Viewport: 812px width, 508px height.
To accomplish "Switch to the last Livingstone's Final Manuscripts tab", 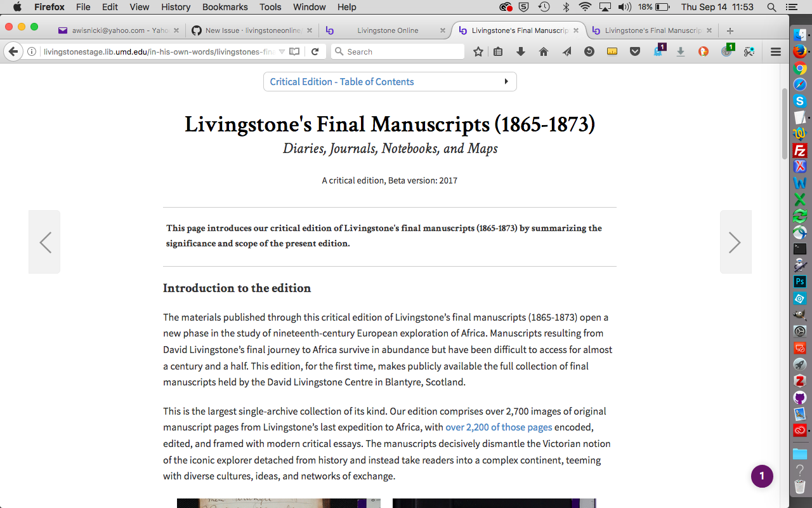I will pyautogui.click(x=653, y=30).
